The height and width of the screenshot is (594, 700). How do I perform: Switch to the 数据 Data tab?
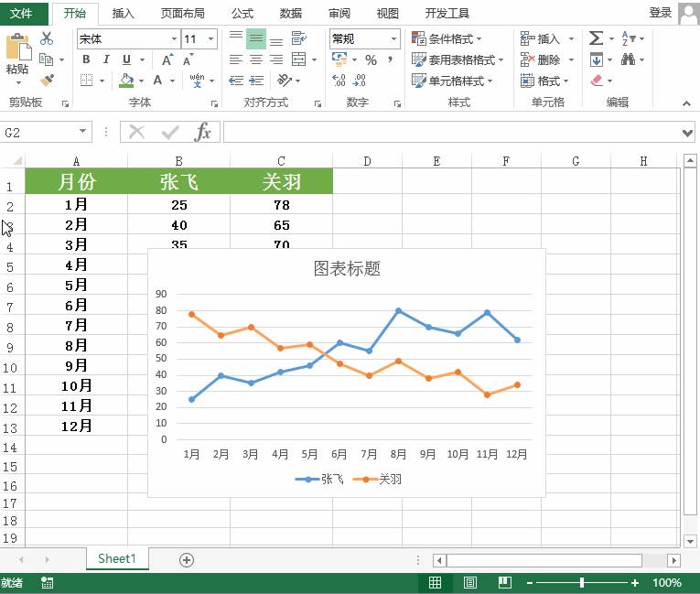pos(291,14)
